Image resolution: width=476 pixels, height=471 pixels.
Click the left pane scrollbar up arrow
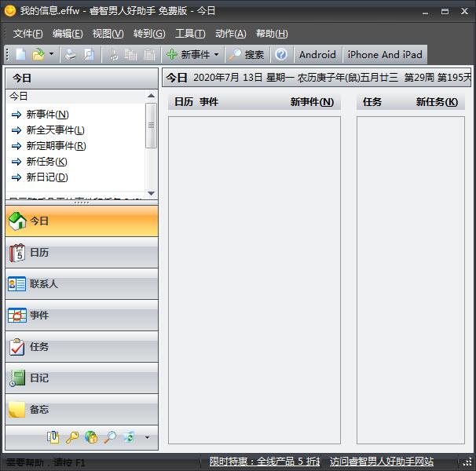click(x=151, y=96)
